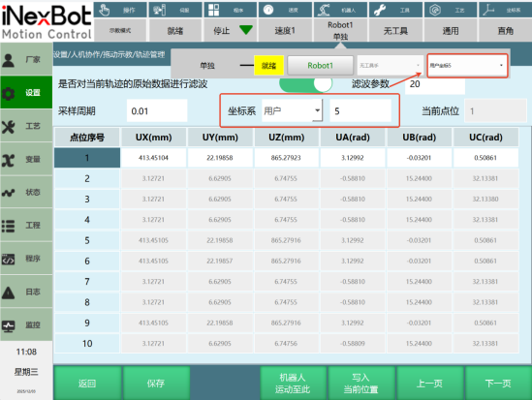Open the 工程 list icon in sidebar
The image size is (532, 400).
pos(9,226)
